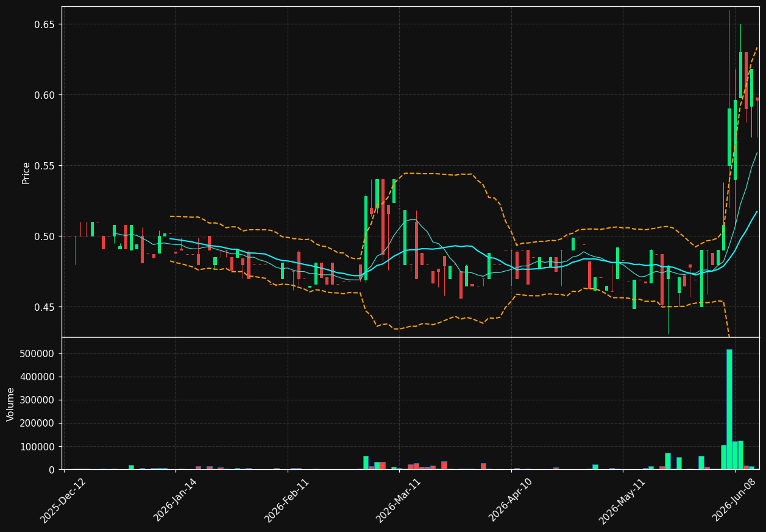Click the 0.60 price axis value
This screenshot has width=766, height=532.
click(x=45, y=95)
